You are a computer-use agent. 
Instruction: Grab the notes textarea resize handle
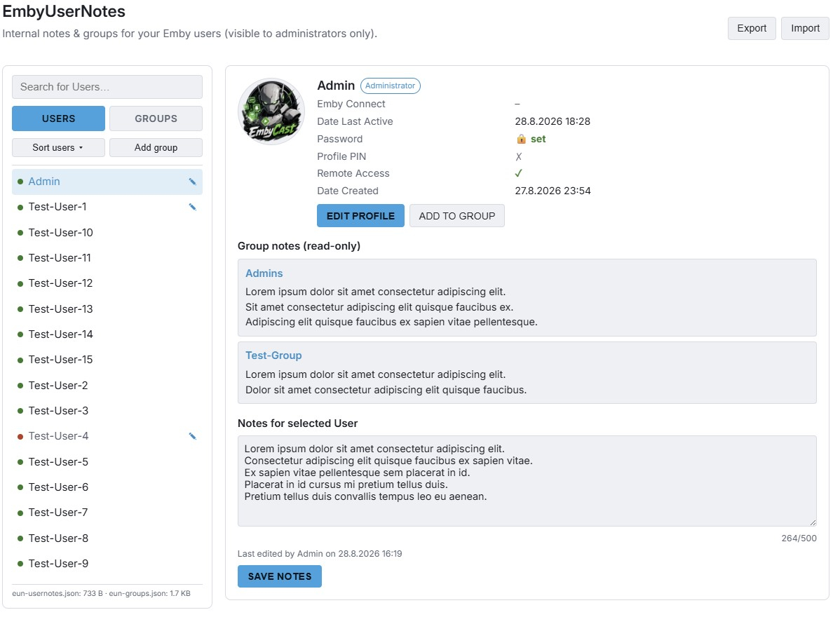coord(813,522)
